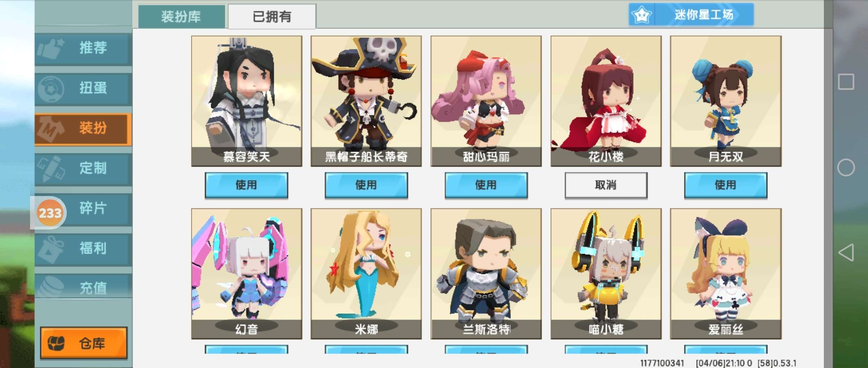Image resolution: width=868 pixels, height=368 pixels.
Task: Tap the 233 badge on 碎片
Action: tap(50, 213)
